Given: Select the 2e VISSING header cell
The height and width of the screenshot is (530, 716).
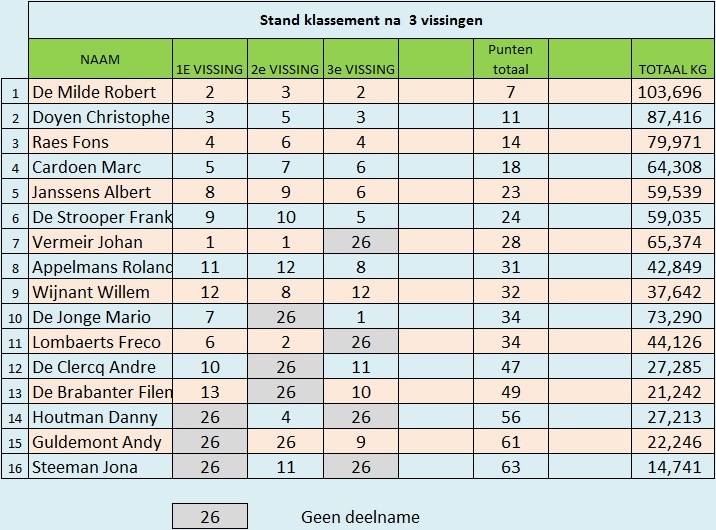Looking at the screenshot, I should tap(285, 59).
